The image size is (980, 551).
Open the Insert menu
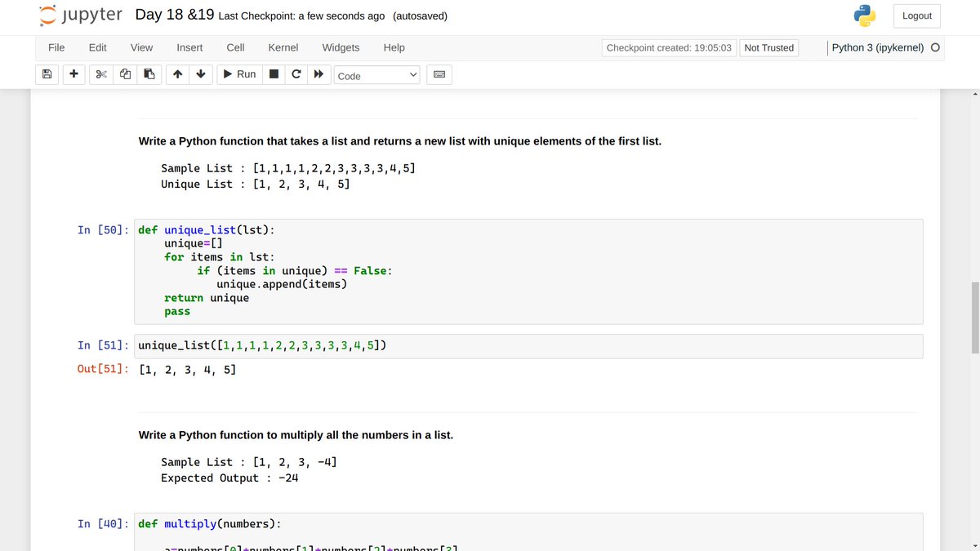coord(190,47)
